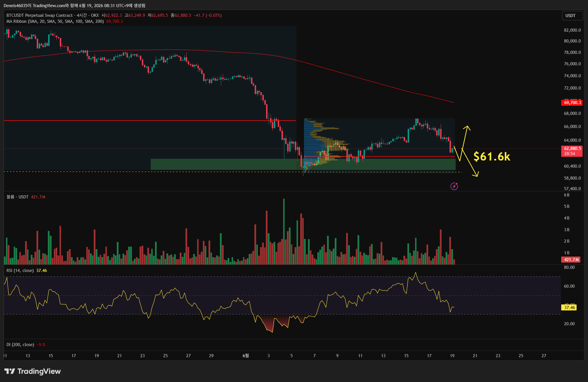Click the 29 date label on time axis
This screenshot has width=588, height=382.
pos(211,356)
